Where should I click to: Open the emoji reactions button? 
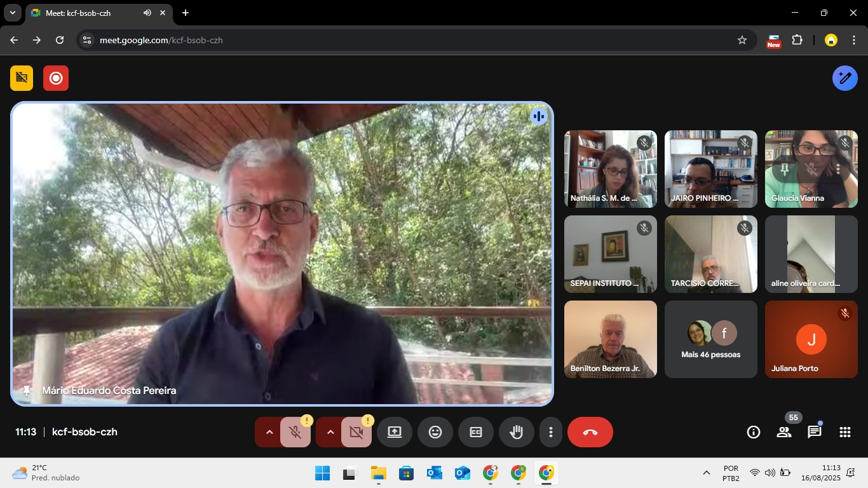(x=435, y=432)
